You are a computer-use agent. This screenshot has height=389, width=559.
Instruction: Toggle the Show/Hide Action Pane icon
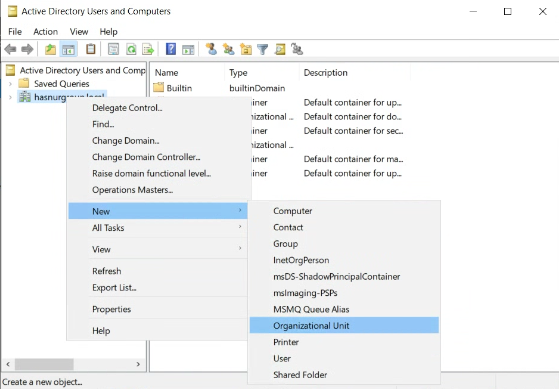188,50
